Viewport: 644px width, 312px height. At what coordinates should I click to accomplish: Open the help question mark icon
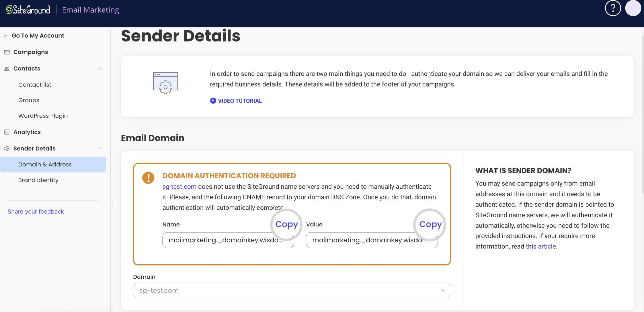click(613, 8)
